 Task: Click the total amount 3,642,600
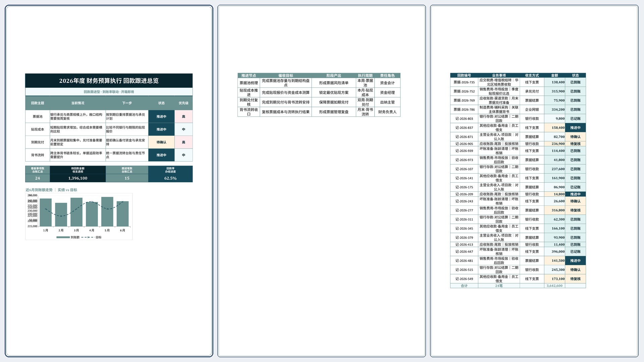[x=555, y=286]
